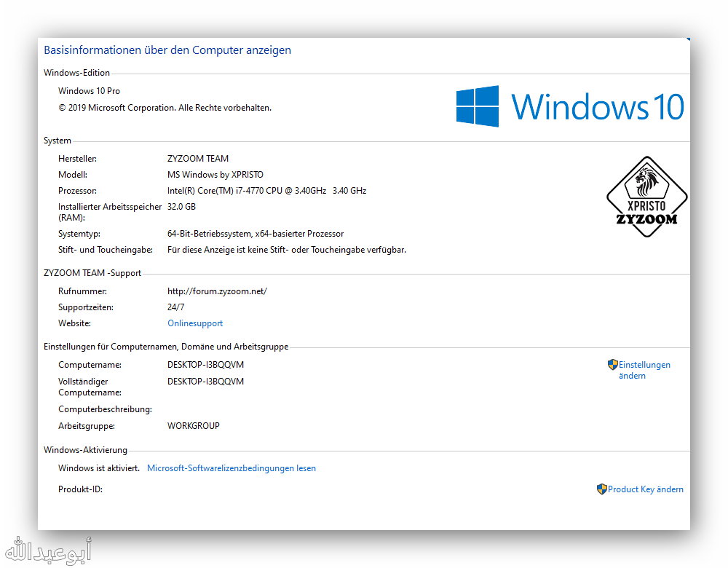Open the Product Key ändern link

tap(645, 489)
